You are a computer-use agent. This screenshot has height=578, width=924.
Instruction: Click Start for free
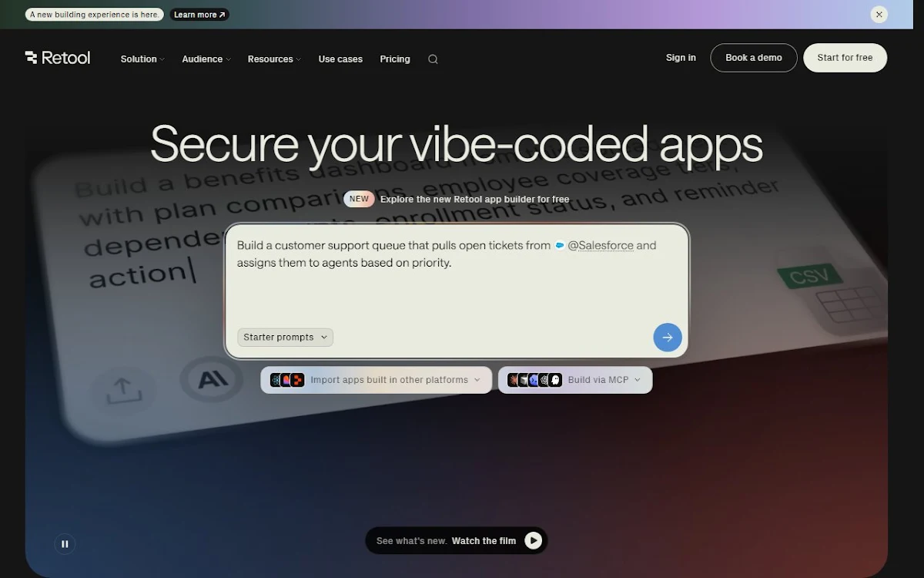click(845, 58)
